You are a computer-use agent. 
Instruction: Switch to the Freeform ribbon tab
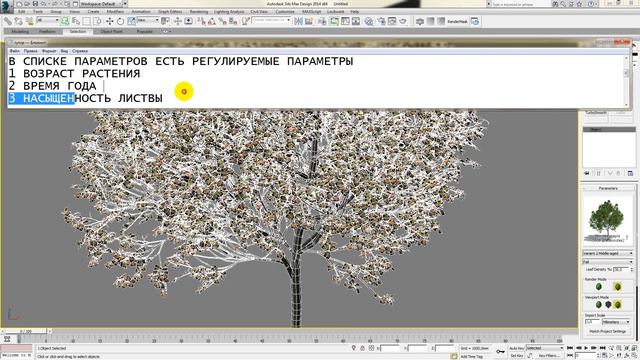coord(47,31)
